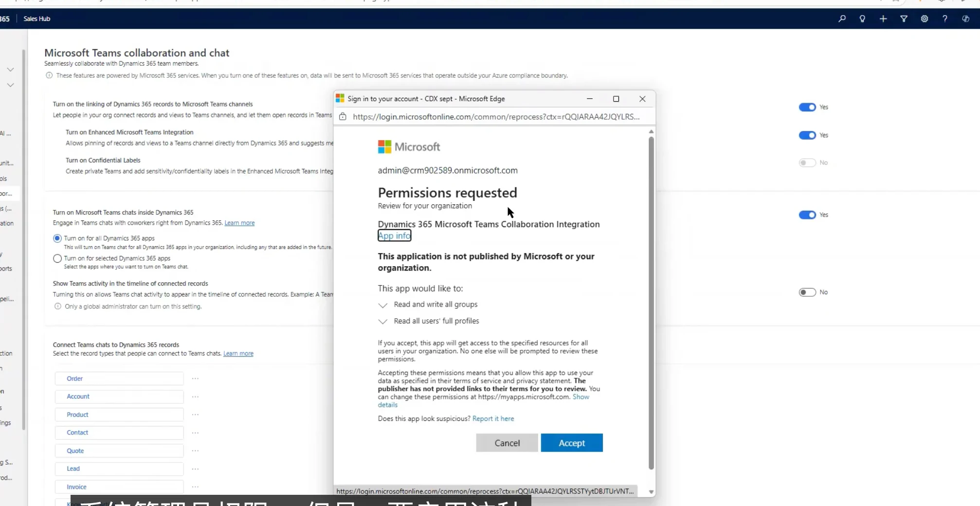Screen dimensions: 980x506
Task: Minimize the Sign in to your account window
Action: click(590, 99)
